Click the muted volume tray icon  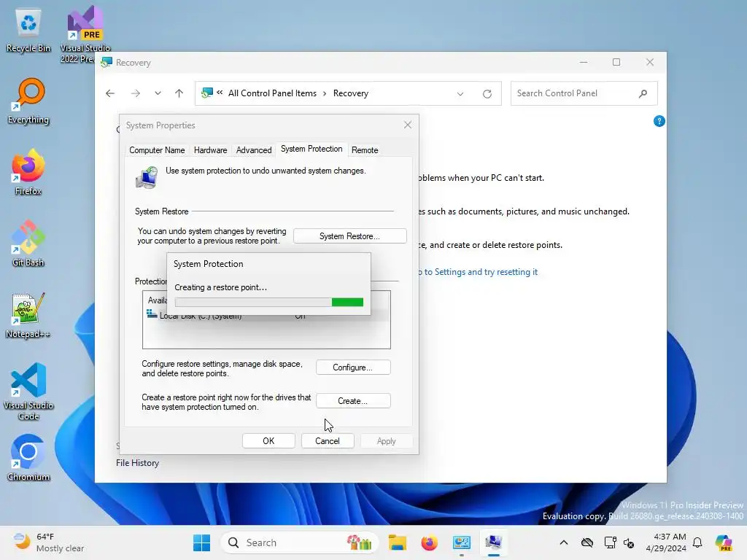(629, 542)
